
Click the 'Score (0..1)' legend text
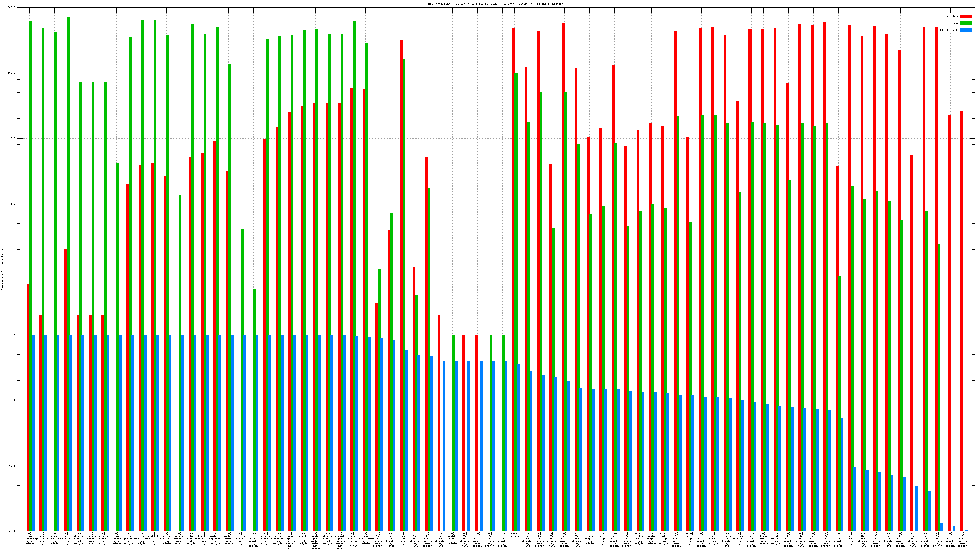coord(949,30)
